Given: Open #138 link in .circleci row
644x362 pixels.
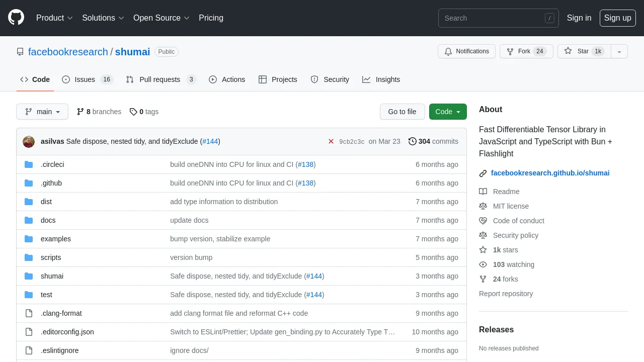Looking at the screenshot, I should point(305,164).
